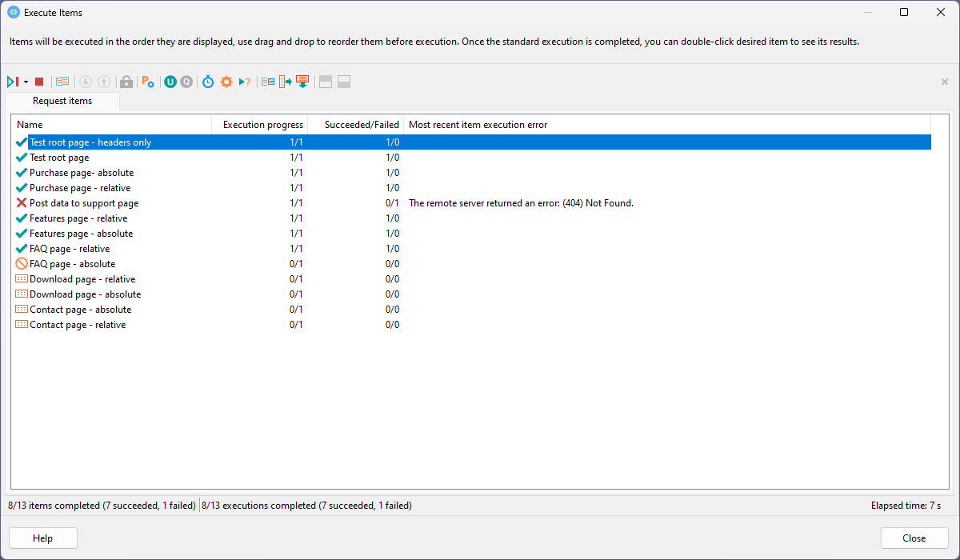Click the Help button

click(x=43, y=538)
